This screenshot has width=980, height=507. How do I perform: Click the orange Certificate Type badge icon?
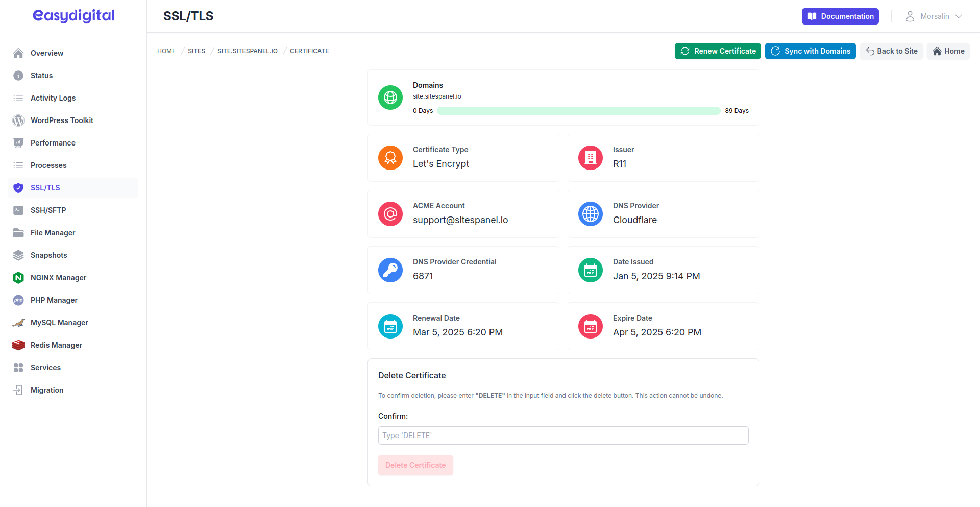390,158
